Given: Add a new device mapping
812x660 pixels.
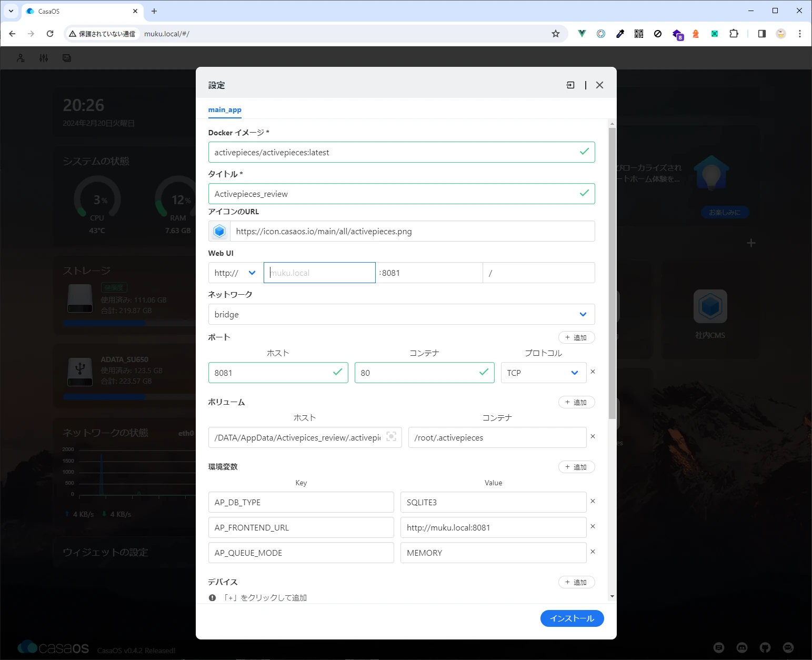Looking at the screenshot, I should point(576,582).
